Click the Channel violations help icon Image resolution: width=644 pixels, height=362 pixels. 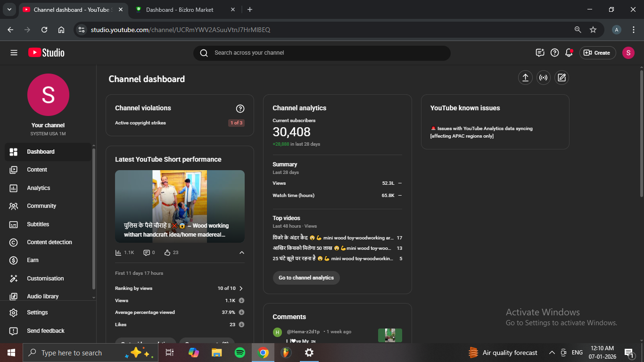tap(240, 109)
